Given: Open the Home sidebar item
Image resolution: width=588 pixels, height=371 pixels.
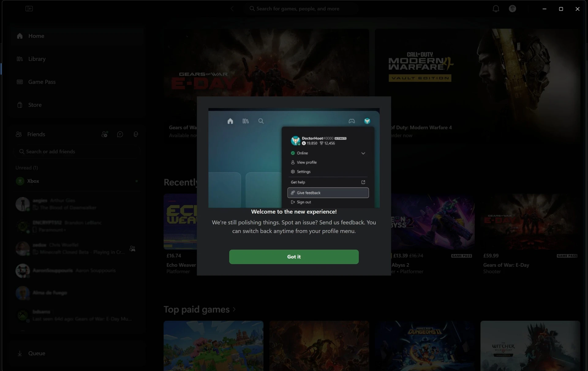Looking at the screenshot, I should tap(77, 36).
